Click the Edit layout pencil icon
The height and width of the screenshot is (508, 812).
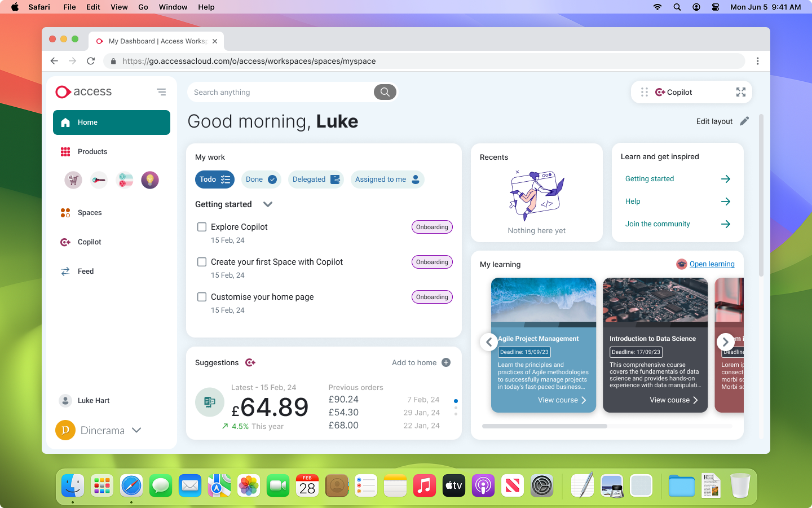pos(744,121)
